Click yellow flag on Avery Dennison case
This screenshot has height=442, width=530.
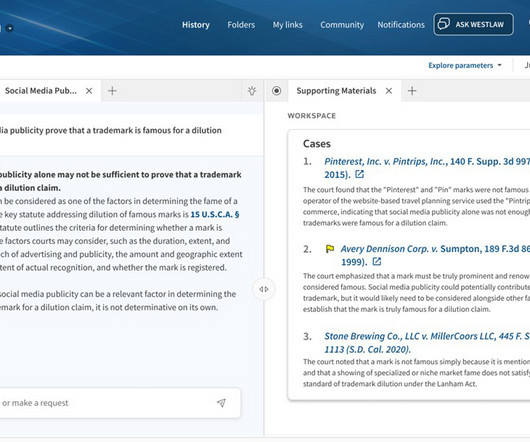[330, 249]
